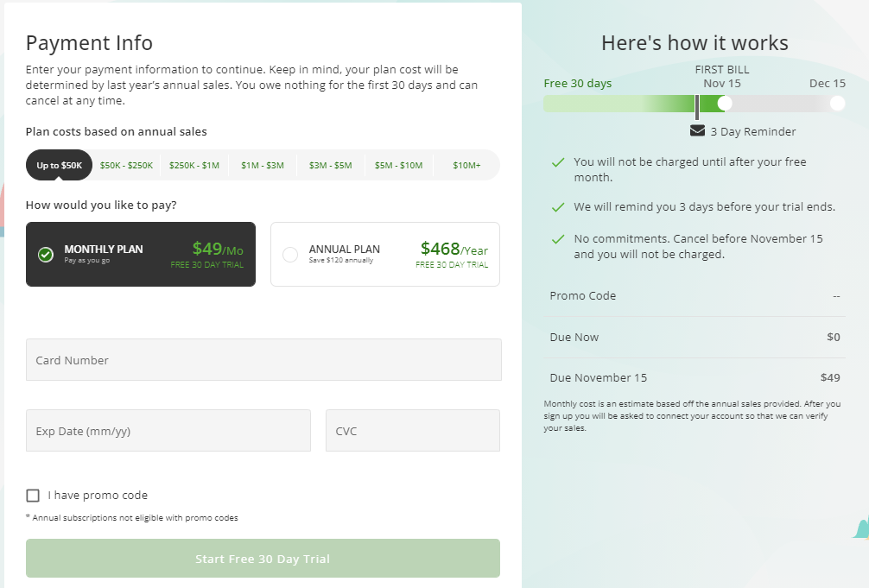The width and height of the screenshot is (869, 588).
Task: Select the '$1M - $3M' sales tier
Action: point(262,164)
